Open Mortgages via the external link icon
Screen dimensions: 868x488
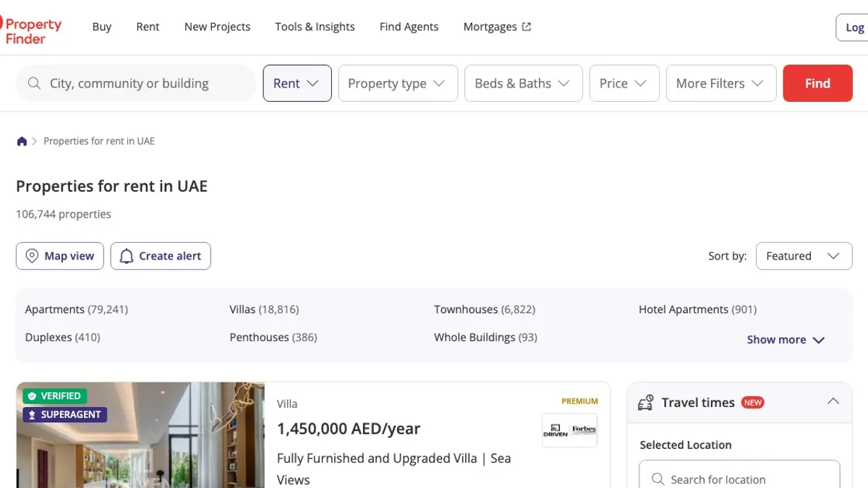coord(526,26)
